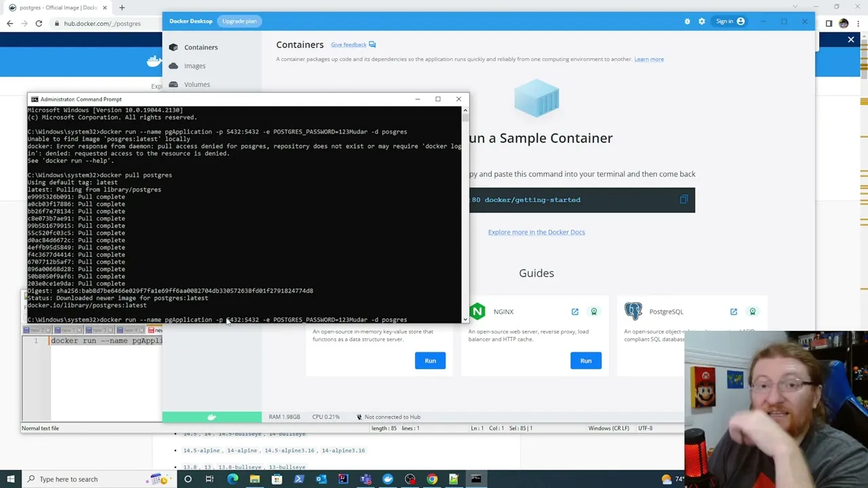The height and width of the screenshot is (488, 868).
Task: Open the Windows Start menu
Action: coord(10,479)
